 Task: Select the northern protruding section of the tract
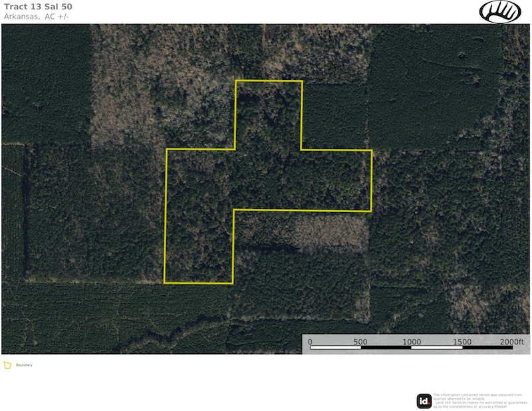pos(269,114)
